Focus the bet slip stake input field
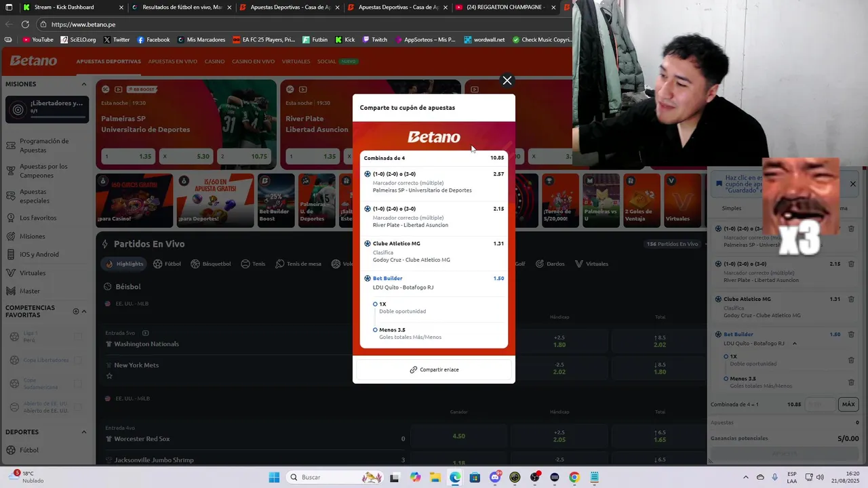The image size is (868, 488). [x=821, y=404]
